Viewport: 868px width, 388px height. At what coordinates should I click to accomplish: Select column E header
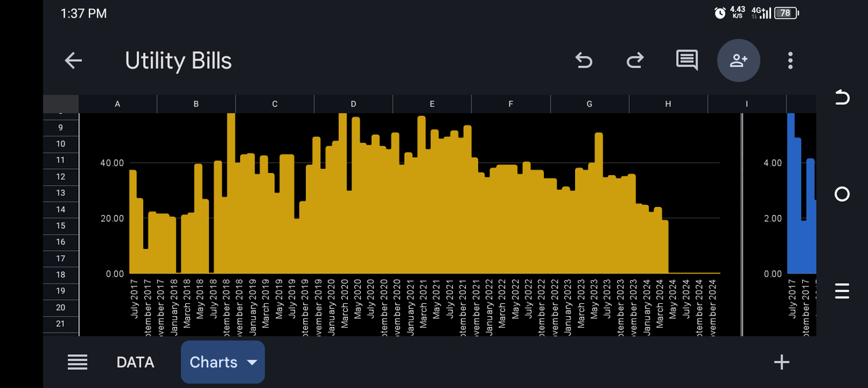[433, 104]
